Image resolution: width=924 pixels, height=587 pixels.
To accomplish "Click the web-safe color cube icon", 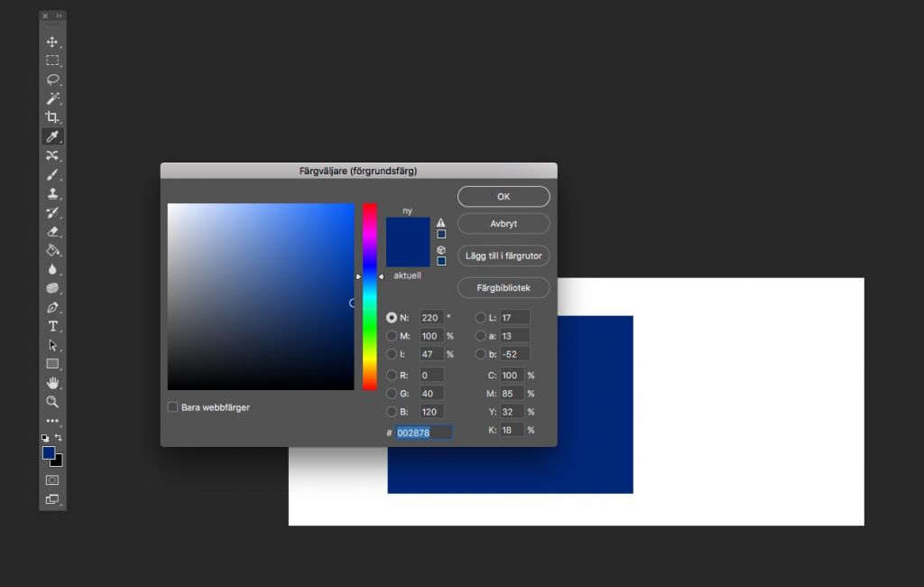I will click(x=440, y=249).
